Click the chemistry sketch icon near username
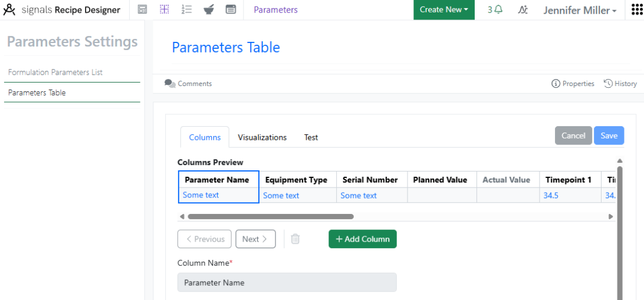The height and width of the screenshot is (300, 644). 523,10
